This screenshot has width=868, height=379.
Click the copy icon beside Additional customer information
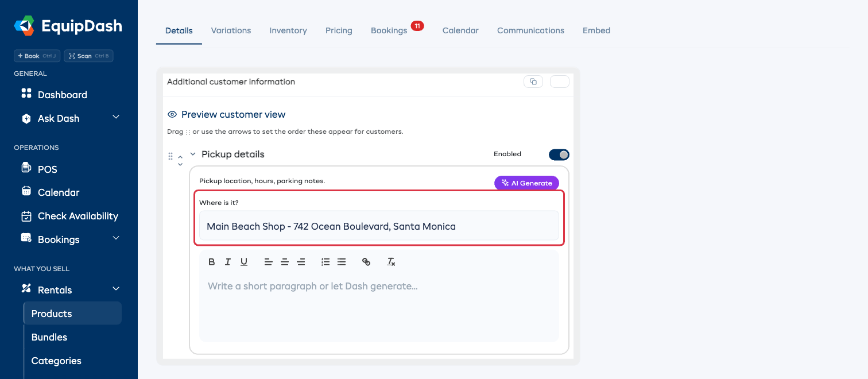533,82
